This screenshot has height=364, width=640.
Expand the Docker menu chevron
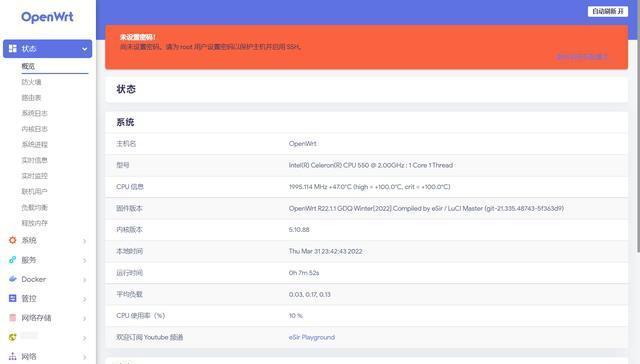(x=84, y=280)
